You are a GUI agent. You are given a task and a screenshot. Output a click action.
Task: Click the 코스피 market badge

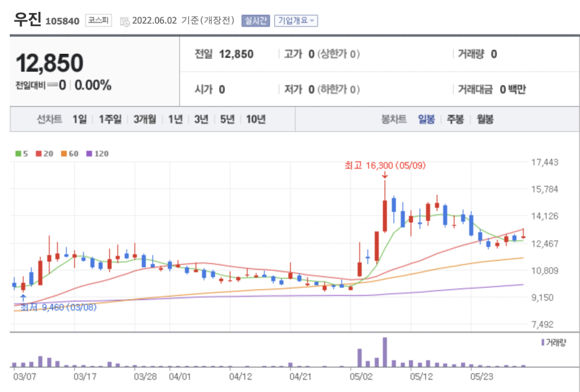[x=99, y=21]
